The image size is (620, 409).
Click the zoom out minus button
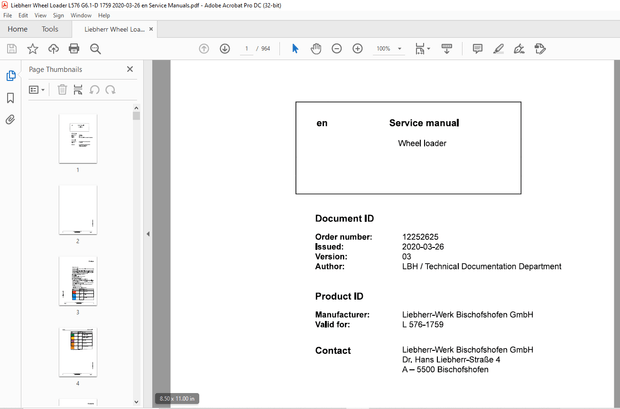(x=336, y=49)
